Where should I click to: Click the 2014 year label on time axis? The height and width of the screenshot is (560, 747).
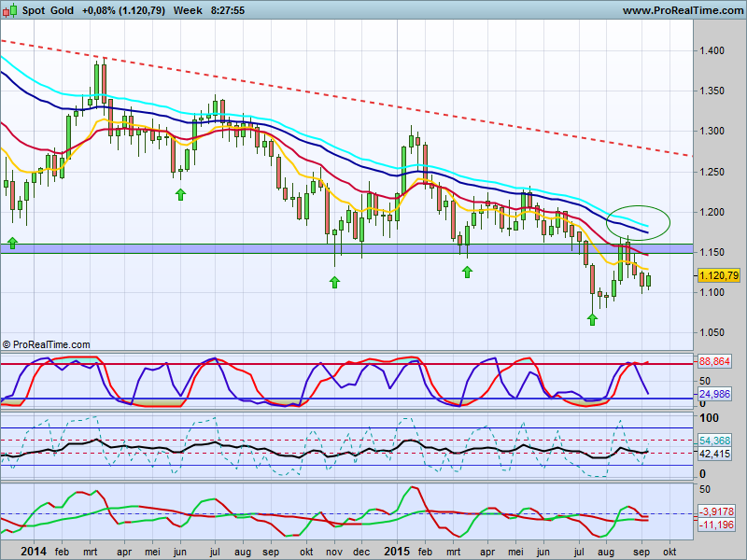coord(34,552)
